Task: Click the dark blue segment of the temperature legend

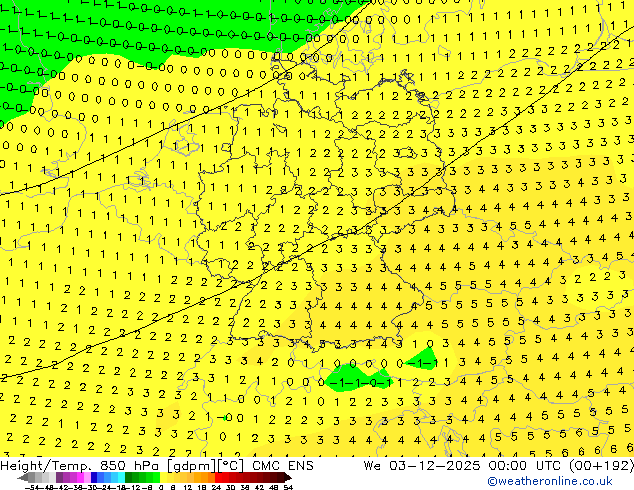Action: point(94,478)
